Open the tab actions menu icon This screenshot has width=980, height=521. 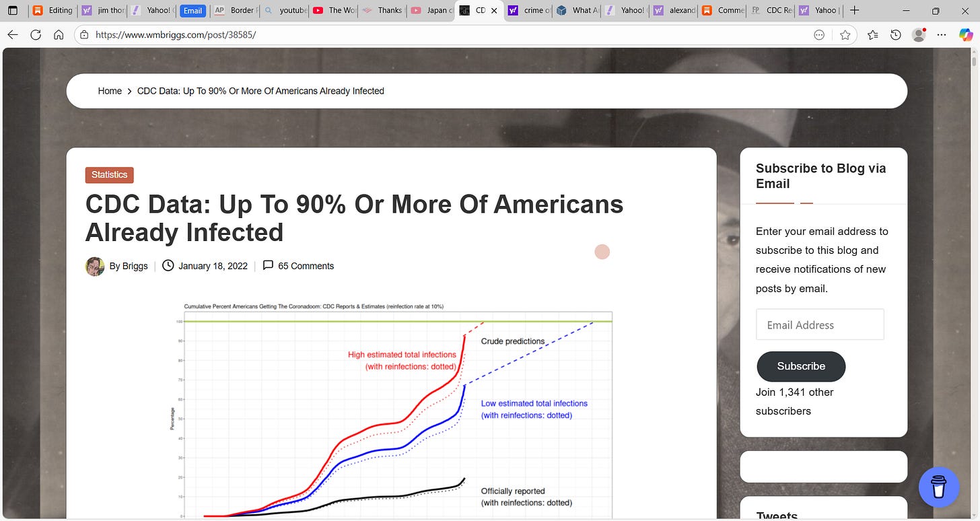[12, 11]
